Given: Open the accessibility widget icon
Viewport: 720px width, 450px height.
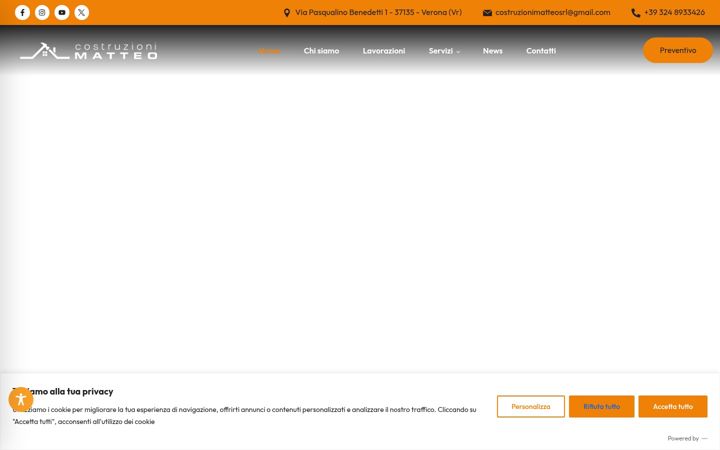Looking at the screenshot, I should point(21,399).
